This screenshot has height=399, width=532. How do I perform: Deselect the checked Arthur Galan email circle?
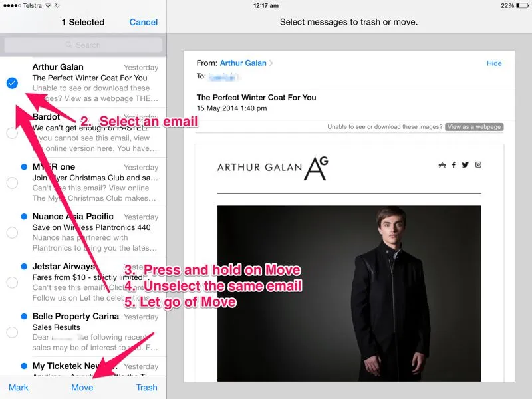[12, 83]
